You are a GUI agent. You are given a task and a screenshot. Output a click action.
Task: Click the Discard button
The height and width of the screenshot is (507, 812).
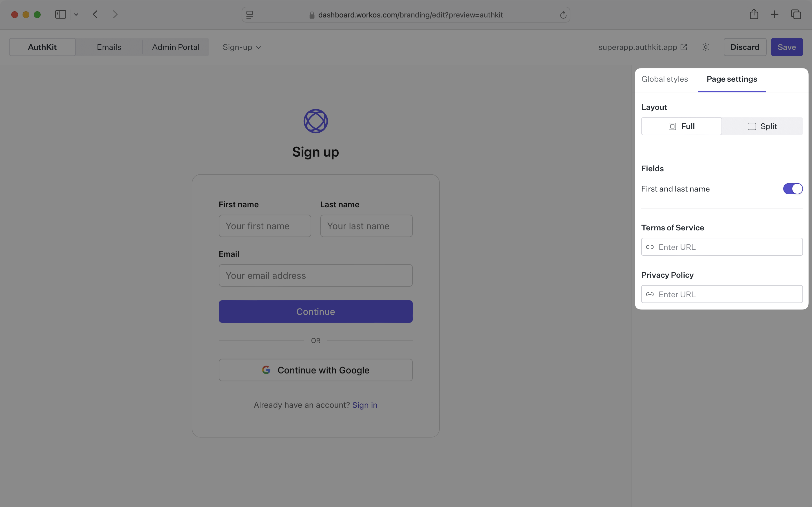click(745, 47)
